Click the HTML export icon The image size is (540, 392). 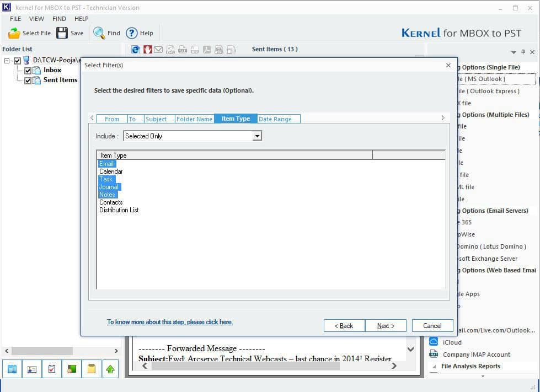tap(219, 50)
